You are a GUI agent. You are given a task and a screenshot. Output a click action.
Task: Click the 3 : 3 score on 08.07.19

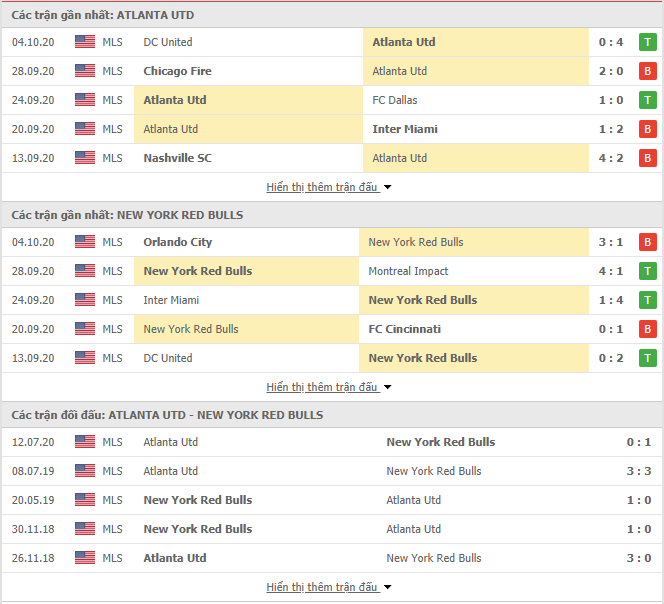639,471
